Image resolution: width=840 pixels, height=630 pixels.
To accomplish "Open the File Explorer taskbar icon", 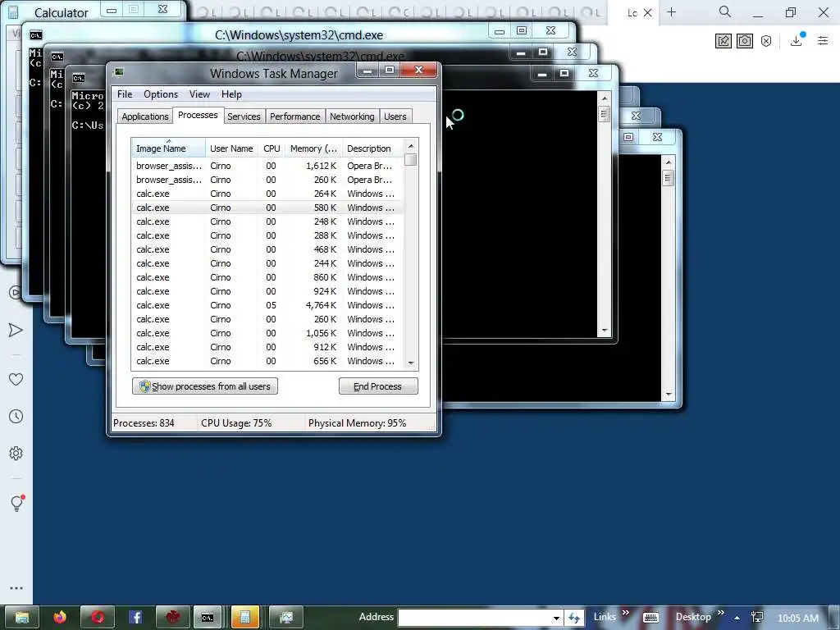I will (22, 617).
